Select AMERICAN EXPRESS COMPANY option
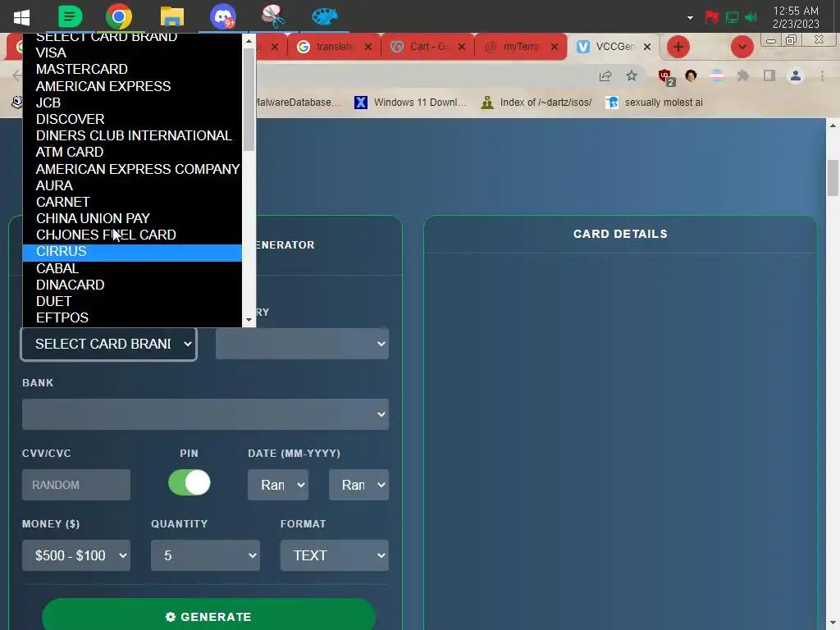The image size is (840, 630). (132, 169)
